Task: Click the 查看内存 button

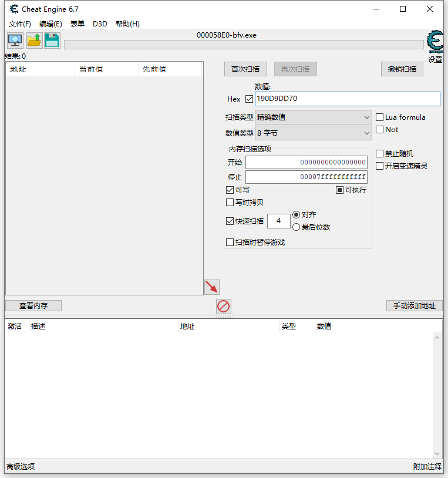Action: coord(33,306)
